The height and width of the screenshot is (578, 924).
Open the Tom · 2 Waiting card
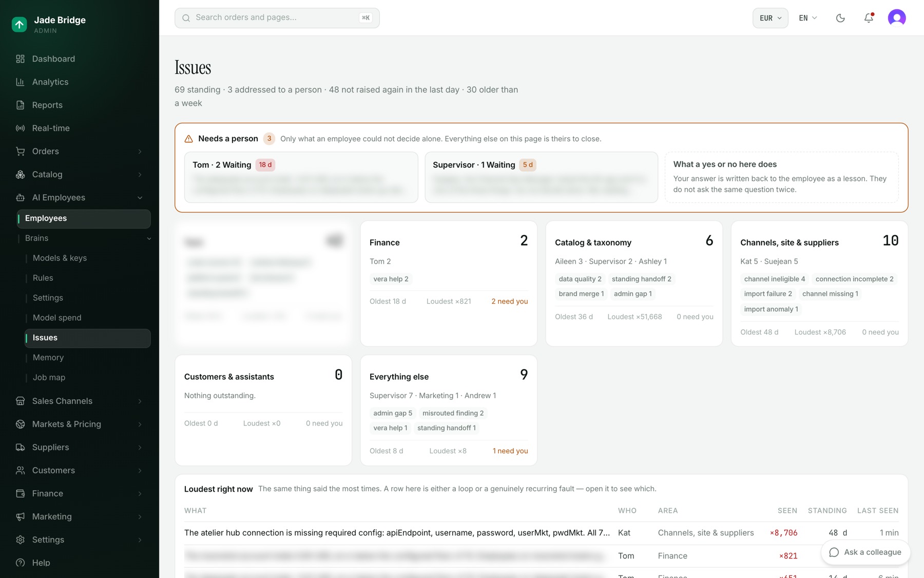tap(301, 177)
